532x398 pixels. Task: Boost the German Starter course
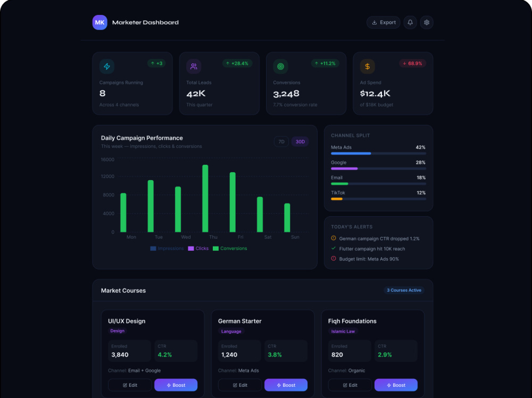(286, 385)
